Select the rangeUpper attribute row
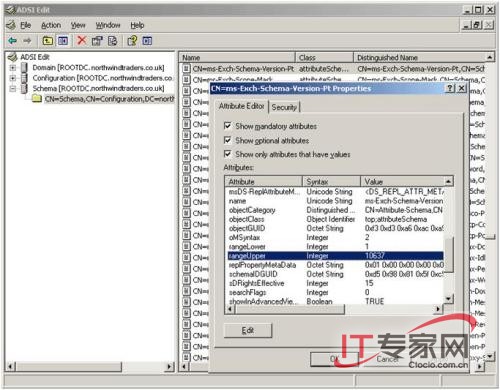Image resolution: width=500 pixels, height=390 pixels. pos(335,256)
